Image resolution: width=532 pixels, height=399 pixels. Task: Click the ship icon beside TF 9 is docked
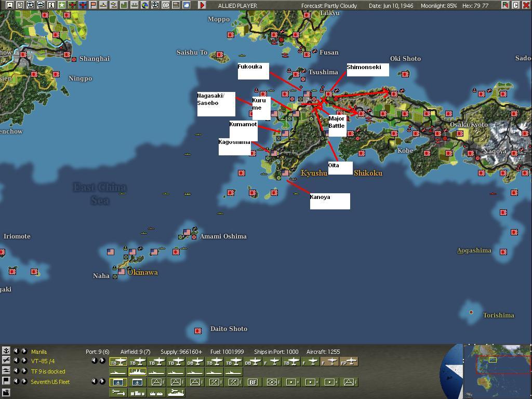pos(6,371)
